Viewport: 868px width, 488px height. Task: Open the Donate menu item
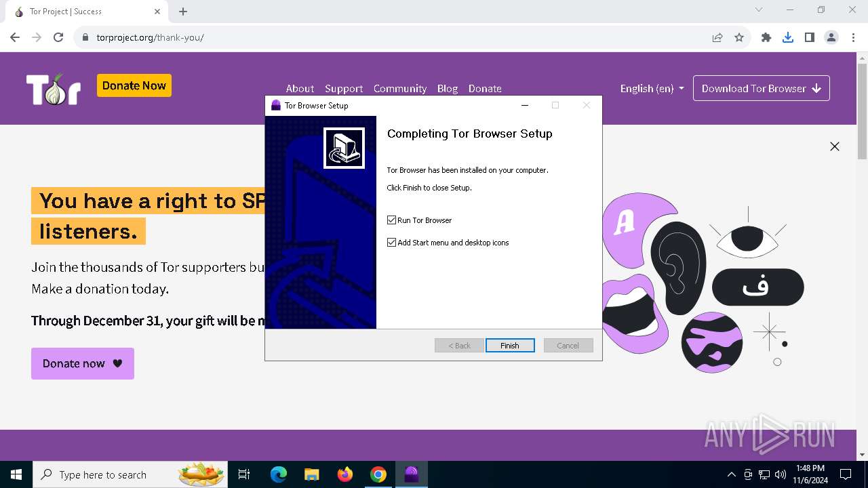485,88
